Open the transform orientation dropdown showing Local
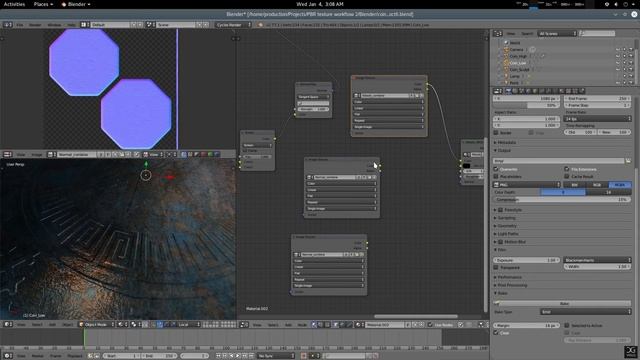This screenshot has width=640, height=360. tap(190, 324)
